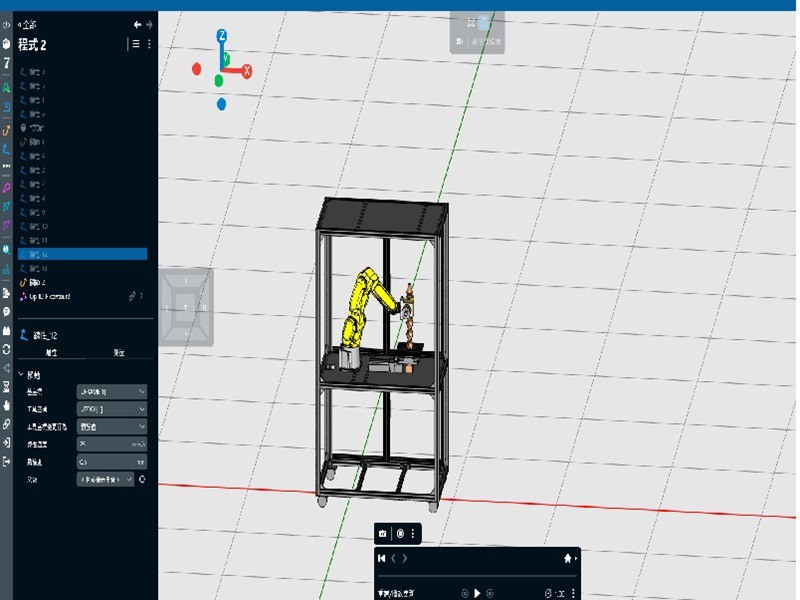Open the first dropdown in the properties panel
This screenshot has height=600, width=800.
point(112,392)
